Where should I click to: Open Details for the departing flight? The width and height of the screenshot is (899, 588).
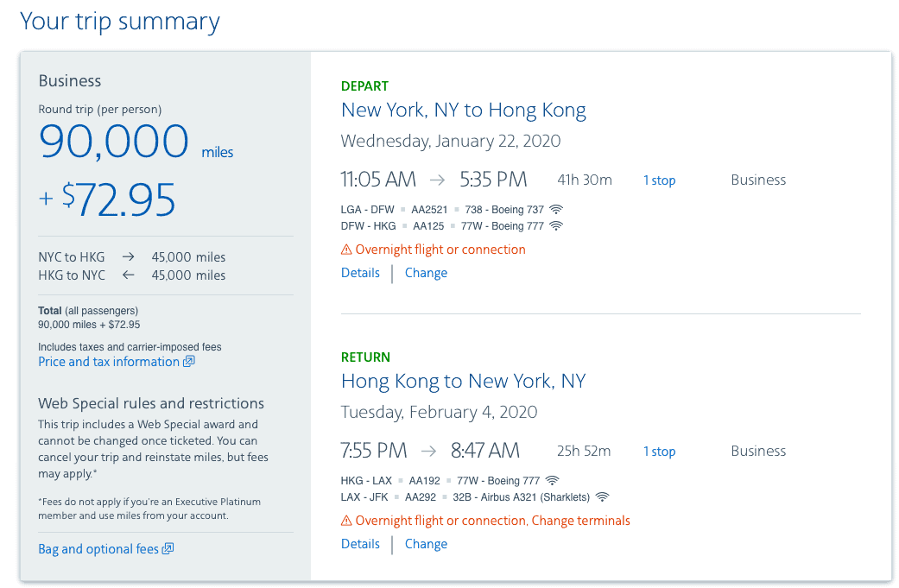pos(360,273)
